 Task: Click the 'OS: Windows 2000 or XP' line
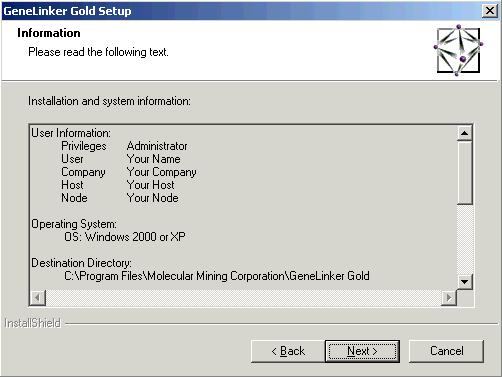125,237
